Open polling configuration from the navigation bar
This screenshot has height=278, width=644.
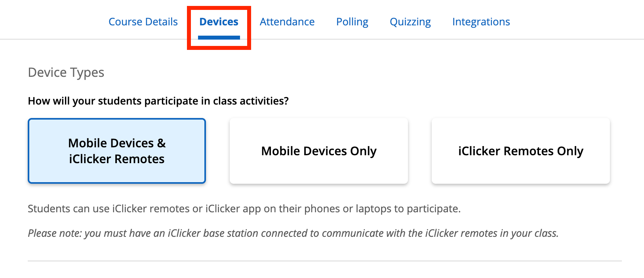(x=352, y=22)
